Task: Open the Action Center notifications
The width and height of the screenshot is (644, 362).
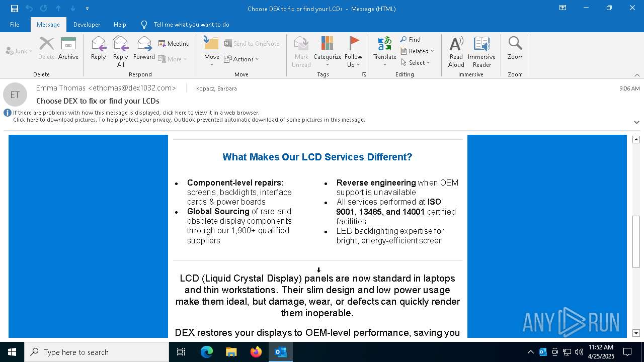Action: pyautogui.click(x=627, y=352)
